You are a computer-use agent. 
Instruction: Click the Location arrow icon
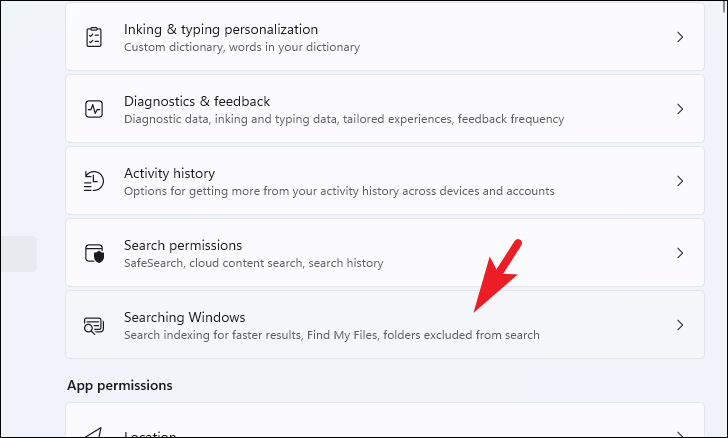pyautogui.click(x=94, y=433)
